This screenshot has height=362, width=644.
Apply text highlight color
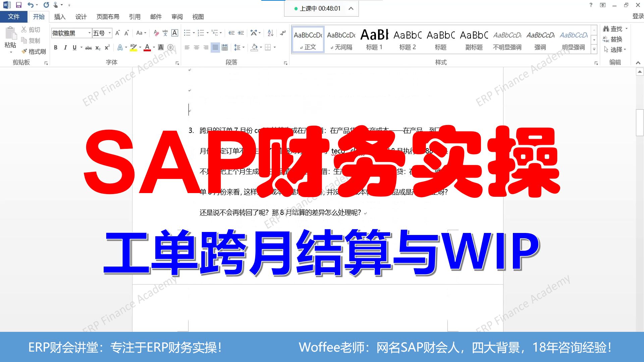click(133, 48)
